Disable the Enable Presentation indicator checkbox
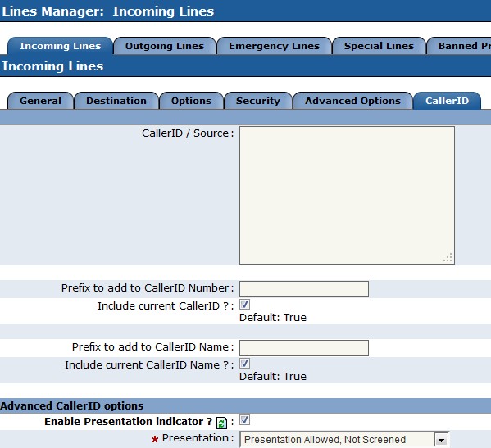This screenshot has height=448, width=491. click(244, 420)
